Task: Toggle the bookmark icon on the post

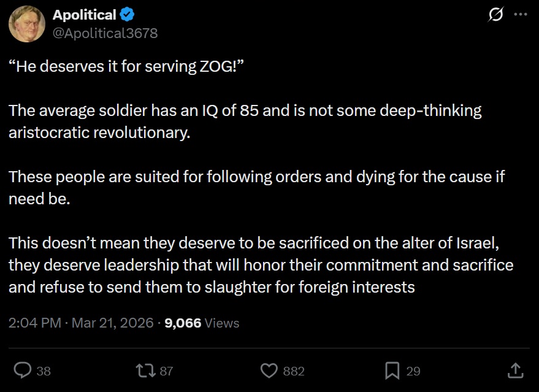Action: 392,371
